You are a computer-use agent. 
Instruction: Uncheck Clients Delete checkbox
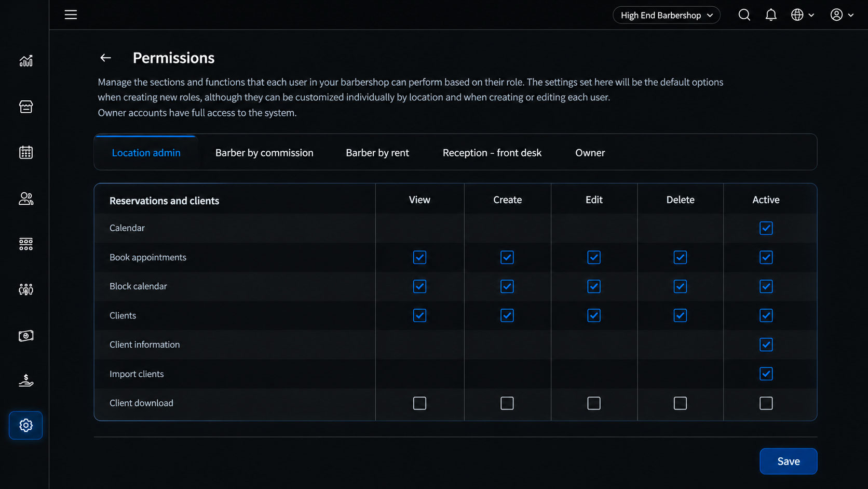point(680,315)
